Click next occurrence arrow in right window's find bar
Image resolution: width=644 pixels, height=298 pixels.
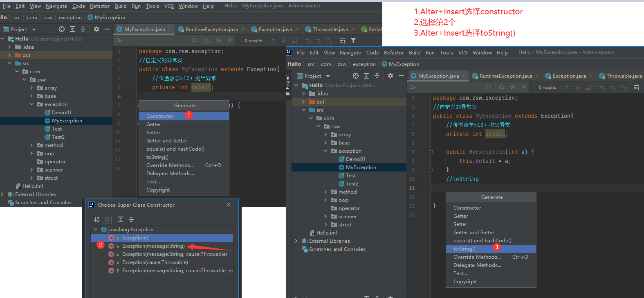(x=578, y=87)
